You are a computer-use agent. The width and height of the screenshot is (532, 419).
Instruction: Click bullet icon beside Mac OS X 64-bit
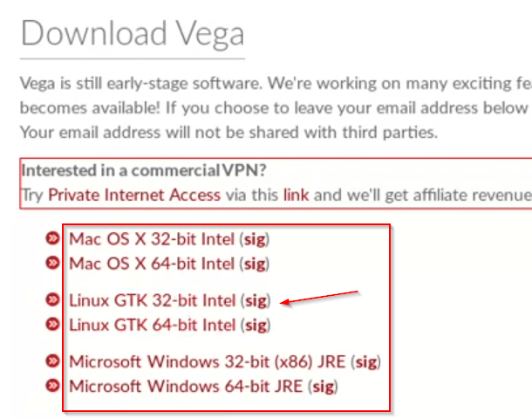(52, 263)
